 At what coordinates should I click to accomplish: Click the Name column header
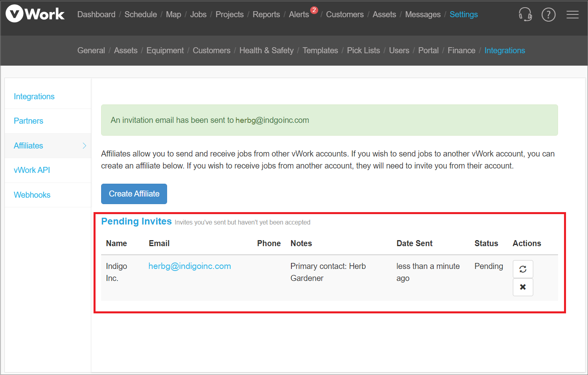(116, 243)
